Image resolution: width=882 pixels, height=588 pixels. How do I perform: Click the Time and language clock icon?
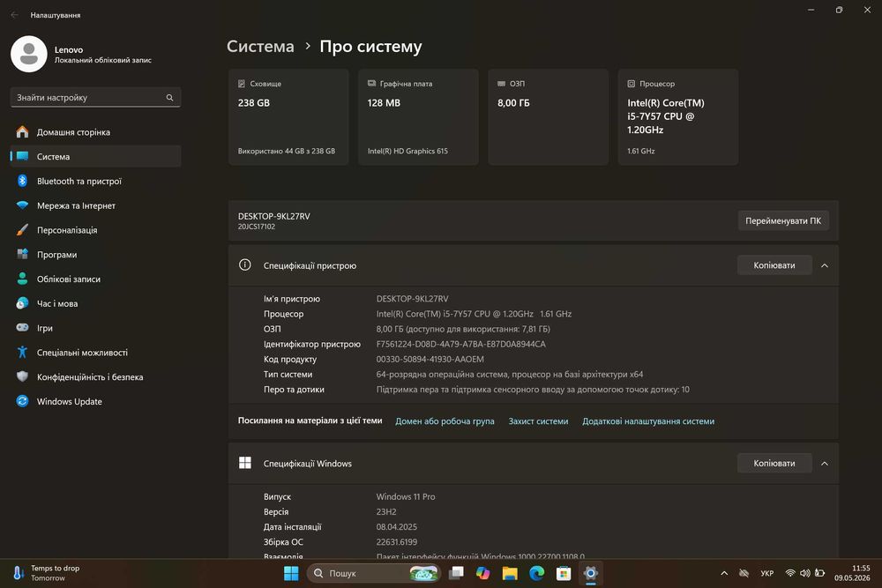tap(23, 303)
